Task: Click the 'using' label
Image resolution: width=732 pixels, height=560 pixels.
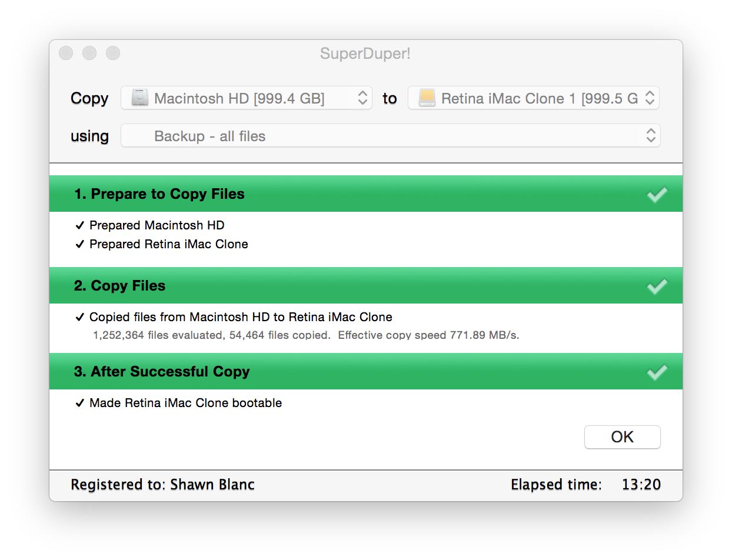Action: pos(89,136)
